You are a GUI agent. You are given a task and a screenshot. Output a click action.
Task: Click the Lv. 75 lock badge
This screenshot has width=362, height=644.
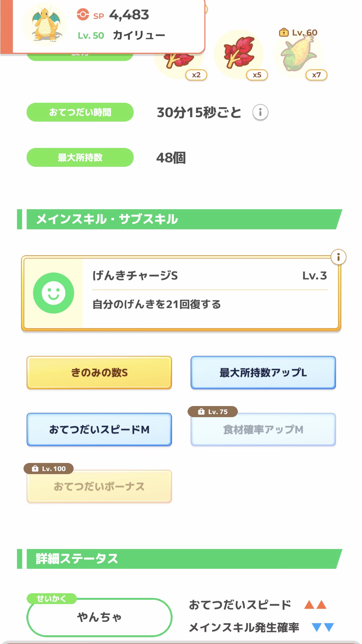(213, 412)
